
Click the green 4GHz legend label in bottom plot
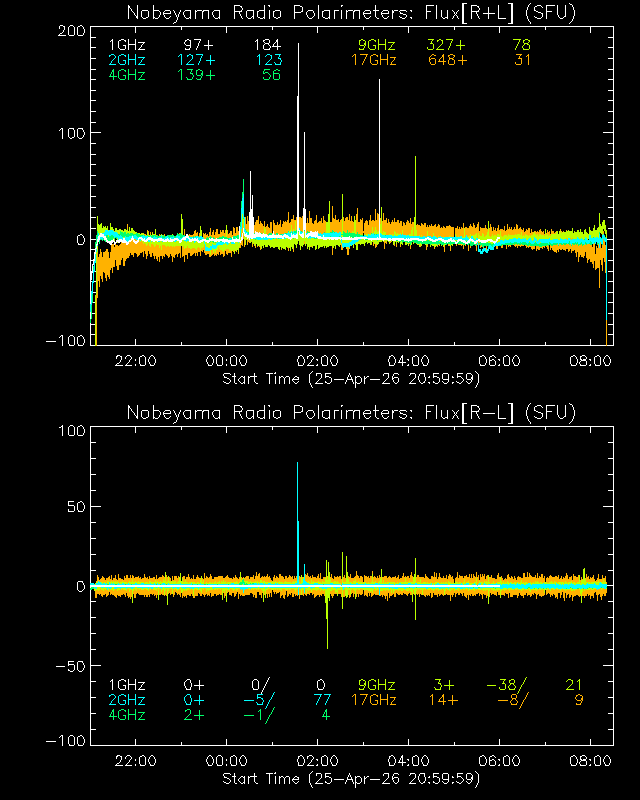tap(126, 715)
